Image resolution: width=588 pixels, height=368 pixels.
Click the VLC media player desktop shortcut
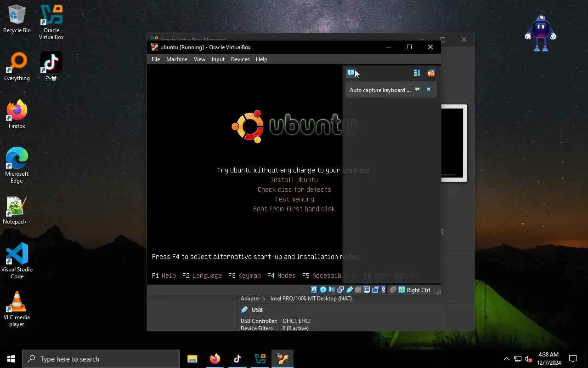[17, 309]
